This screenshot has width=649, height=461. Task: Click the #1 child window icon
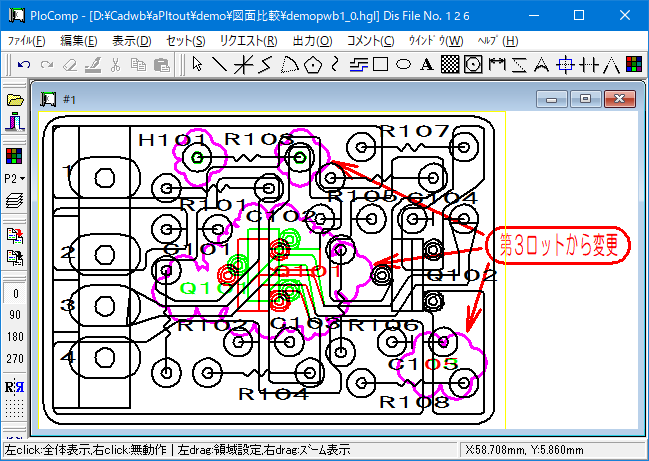(x=48, y=99)
